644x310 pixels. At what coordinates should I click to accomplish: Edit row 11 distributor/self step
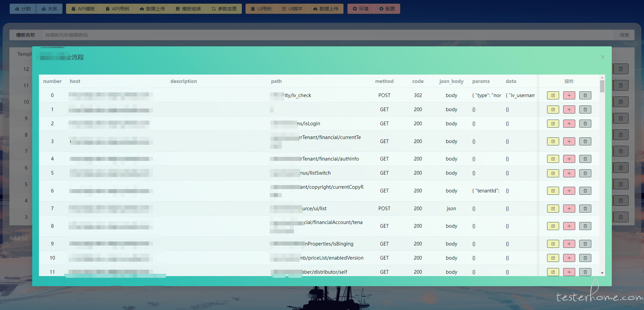(x=553, y=272)
